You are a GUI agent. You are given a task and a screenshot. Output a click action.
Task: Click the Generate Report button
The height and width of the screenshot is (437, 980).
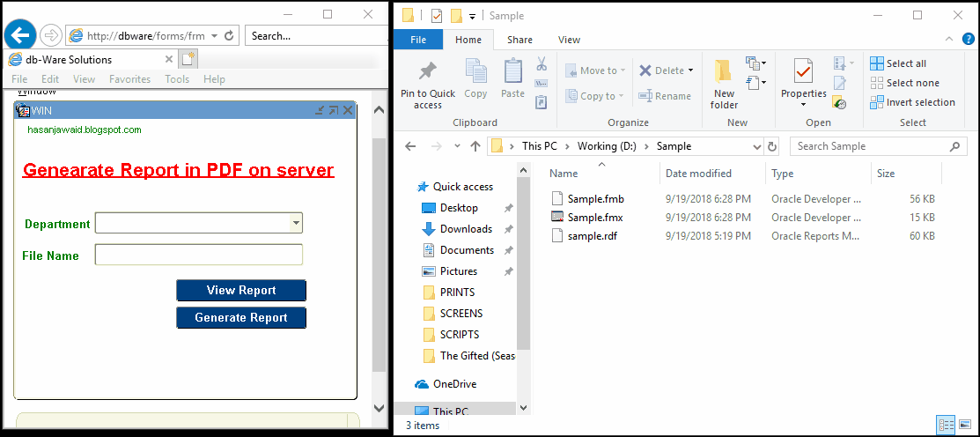(241, 317)
